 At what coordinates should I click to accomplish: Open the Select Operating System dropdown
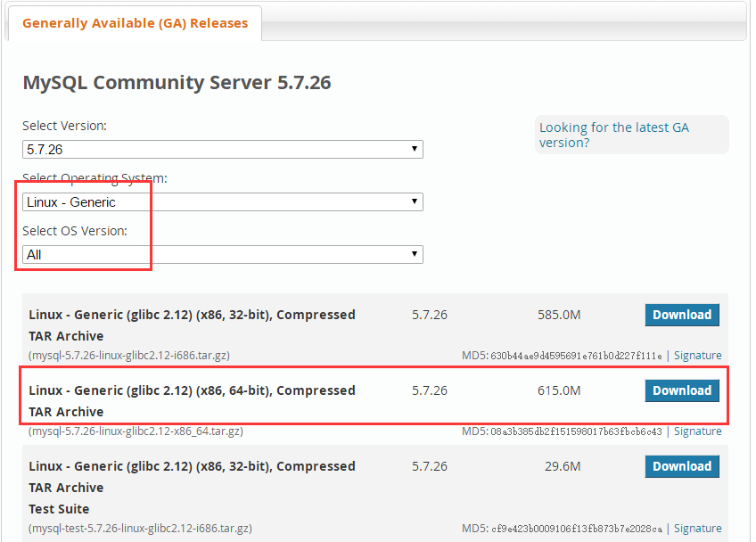(221, 201)
